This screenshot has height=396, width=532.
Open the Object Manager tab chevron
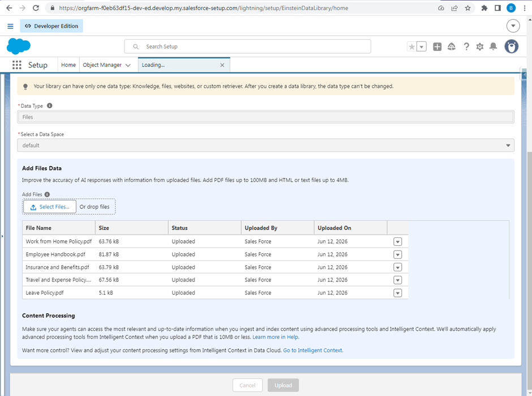pyautogui.click(x=128, y=65)
